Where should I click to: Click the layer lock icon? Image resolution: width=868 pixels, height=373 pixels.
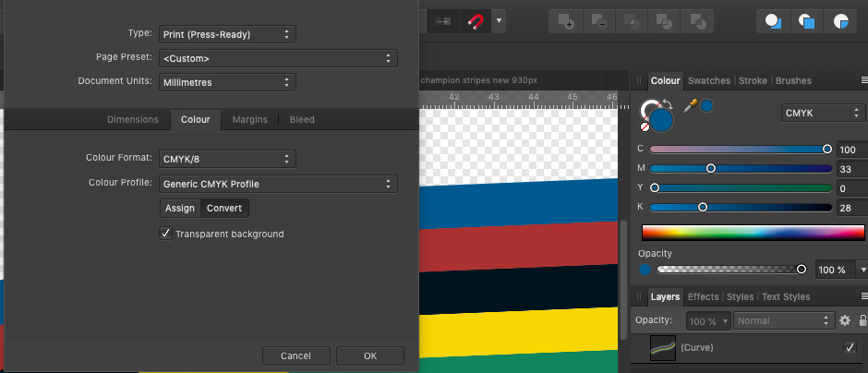coord(862,320)
